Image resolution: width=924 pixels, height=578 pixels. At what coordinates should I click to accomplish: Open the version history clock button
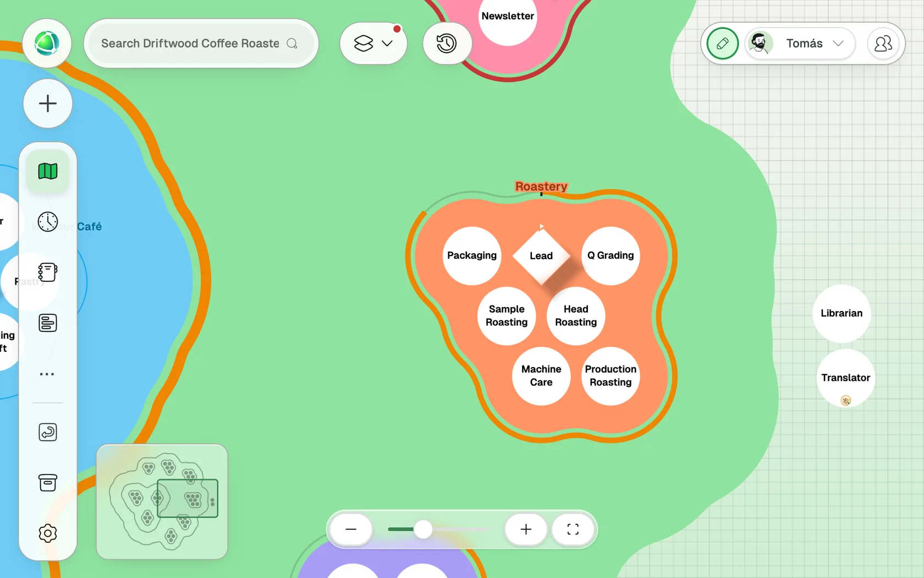coord(447,43)
